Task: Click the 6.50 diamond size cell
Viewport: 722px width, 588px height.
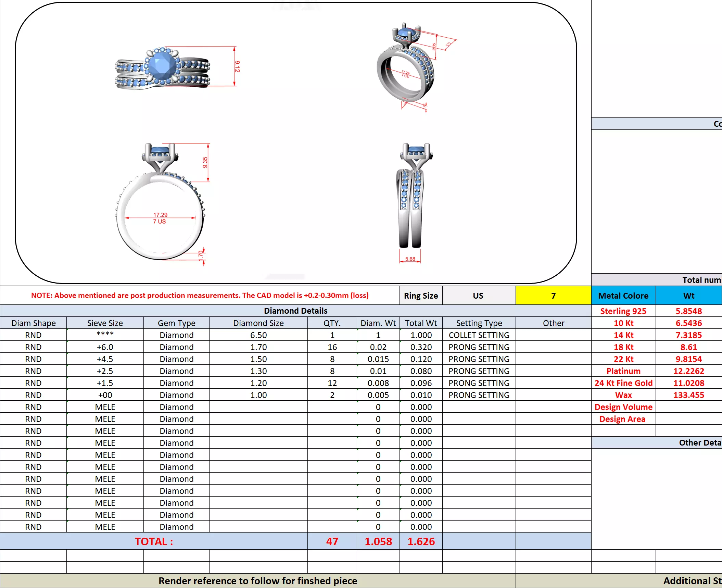Action: [258, 335]
